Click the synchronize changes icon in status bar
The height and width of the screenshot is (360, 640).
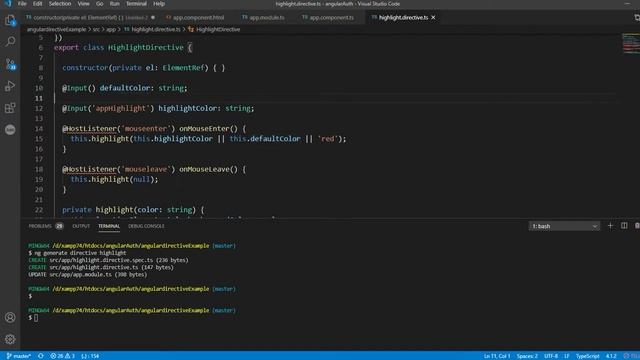(41, 356)
